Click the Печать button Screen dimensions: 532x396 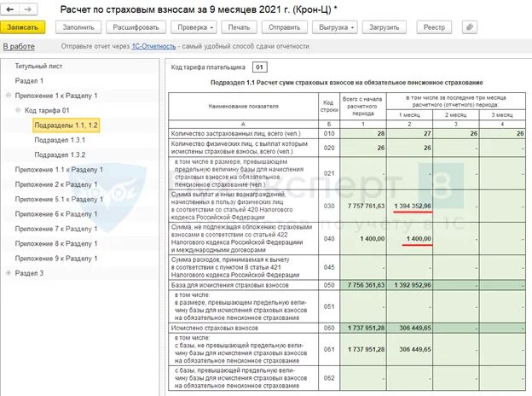click(239, 27)
